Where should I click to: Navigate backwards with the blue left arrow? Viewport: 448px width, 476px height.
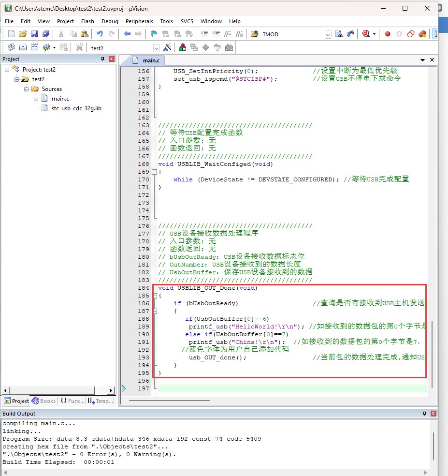127,34
